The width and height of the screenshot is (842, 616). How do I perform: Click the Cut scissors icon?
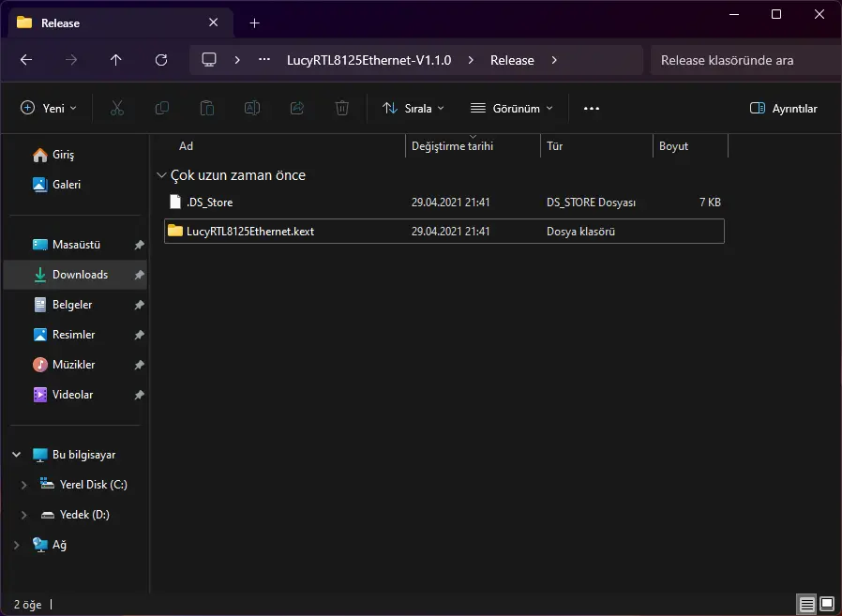(117, 108)
